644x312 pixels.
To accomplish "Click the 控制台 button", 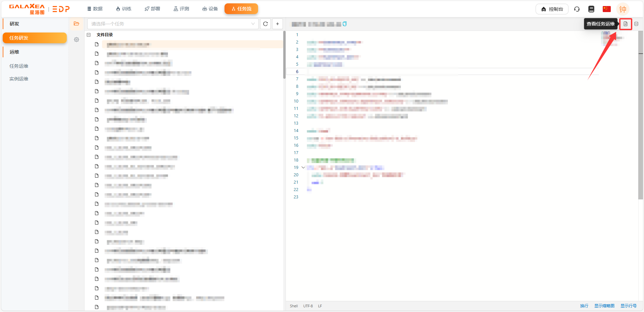I will 552,9.
